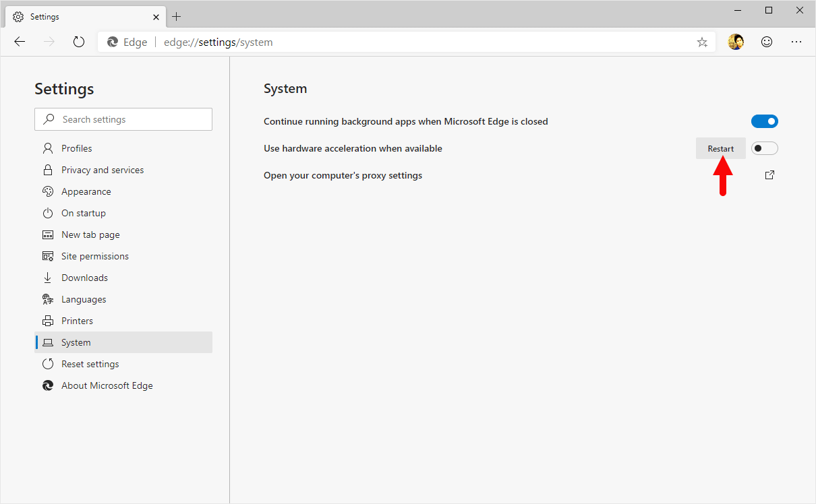Click the On startup power icon

48,213
